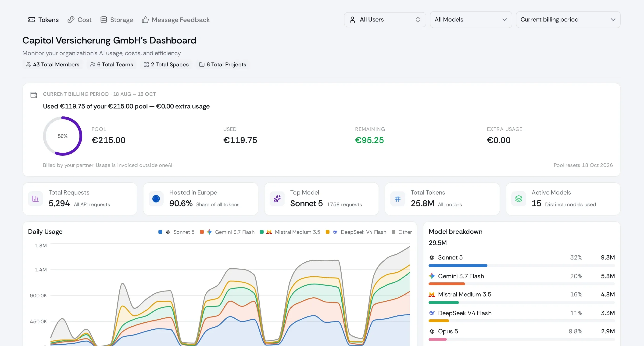Click the €95.25 remaining value
The height and width of the screenshot is (346, 644).
tap(369, 140)
